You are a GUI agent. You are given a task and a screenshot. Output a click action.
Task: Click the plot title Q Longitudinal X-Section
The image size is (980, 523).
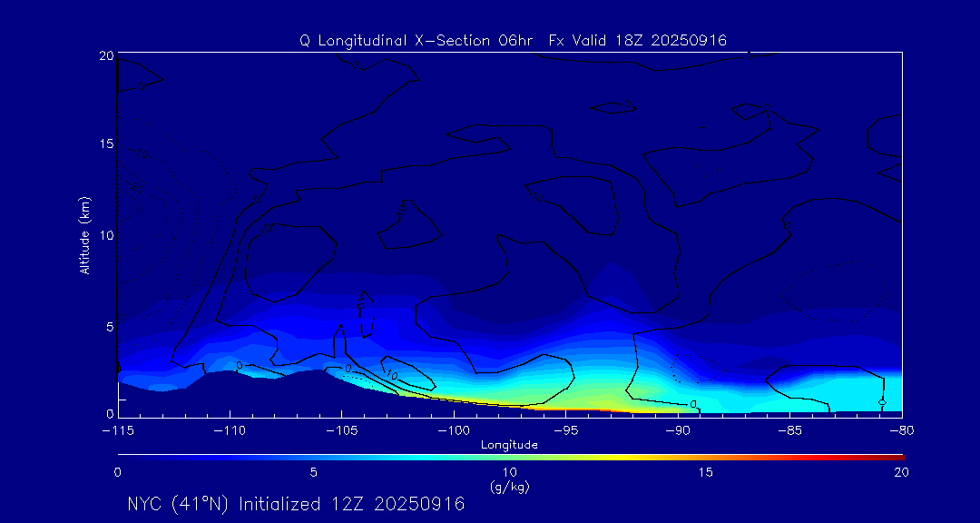point(513,40)
